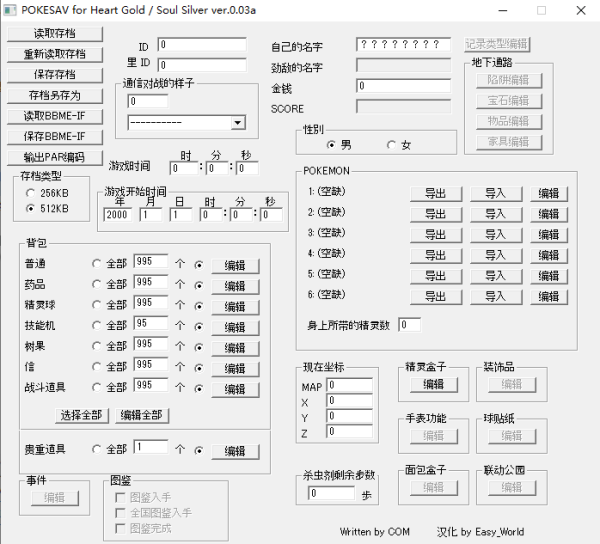600x544 pixels.
Task: Edit the 普通 bag pocket
Action: tap(235, 265)
